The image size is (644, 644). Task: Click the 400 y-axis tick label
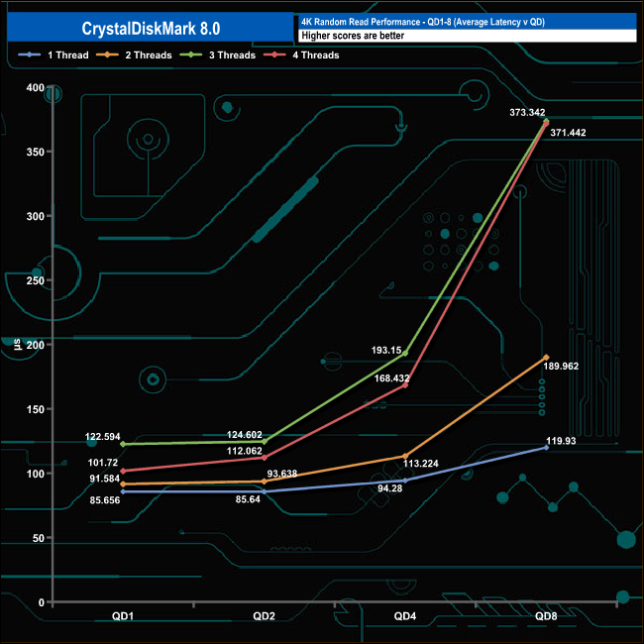[x=36, y=87]
